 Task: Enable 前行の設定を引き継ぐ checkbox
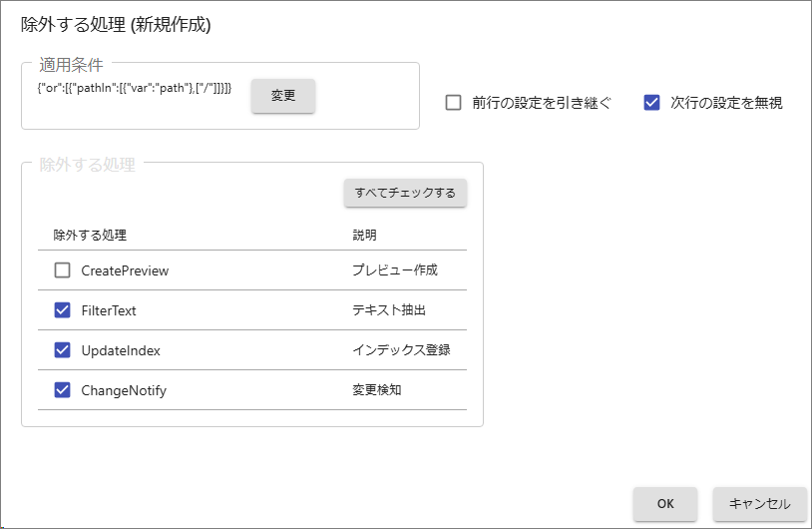454,102
